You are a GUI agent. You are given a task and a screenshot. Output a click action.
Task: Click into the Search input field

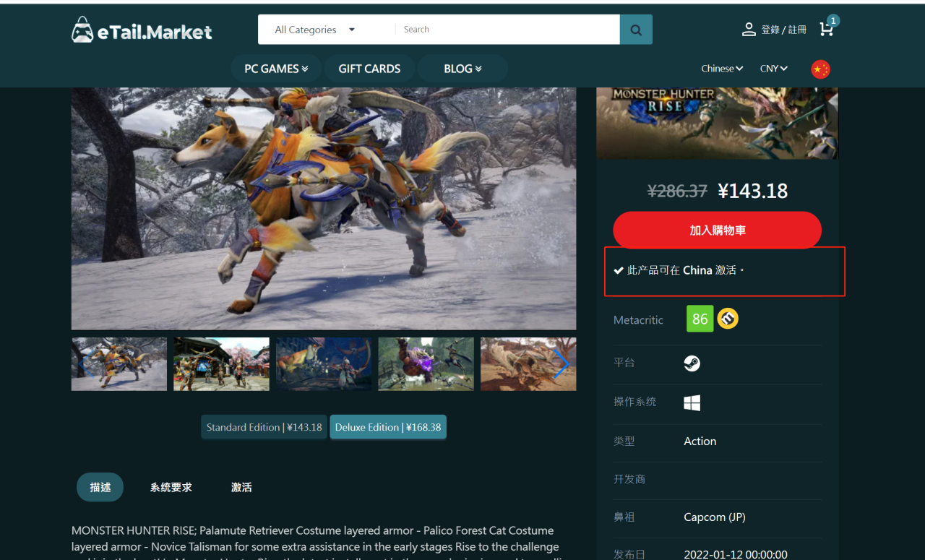point(507,30)
